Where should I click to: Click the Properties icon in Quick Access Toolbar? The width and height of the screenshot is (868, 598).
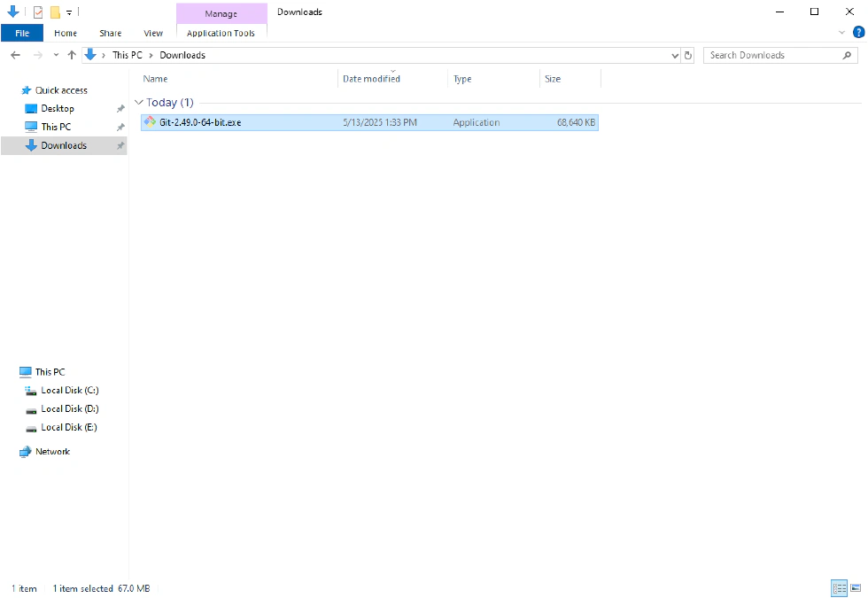pyautogui.click(x=37, y=12)
